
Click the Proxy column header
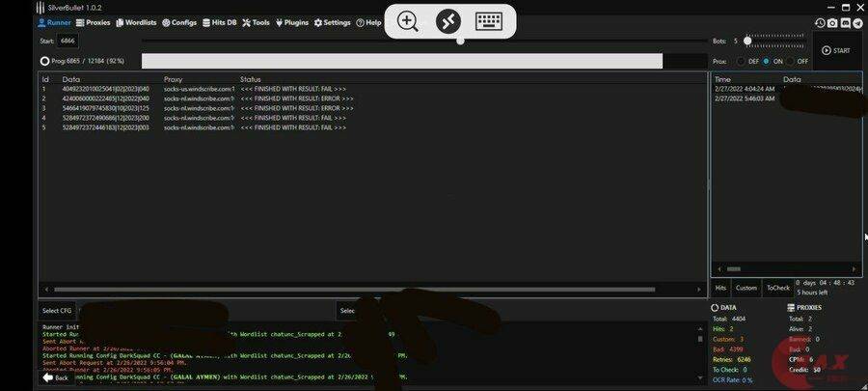click(x=173, y=79)
